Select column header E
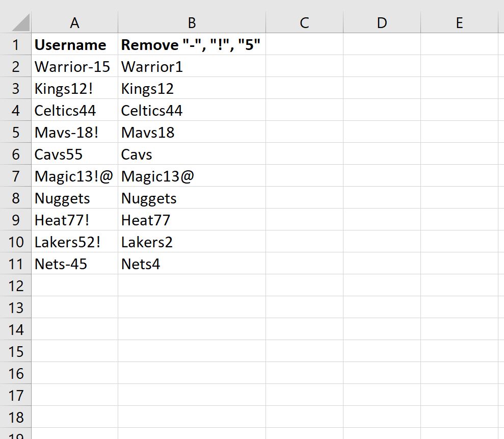This screenshot has height=439, width=504. (x=459, y=22)
